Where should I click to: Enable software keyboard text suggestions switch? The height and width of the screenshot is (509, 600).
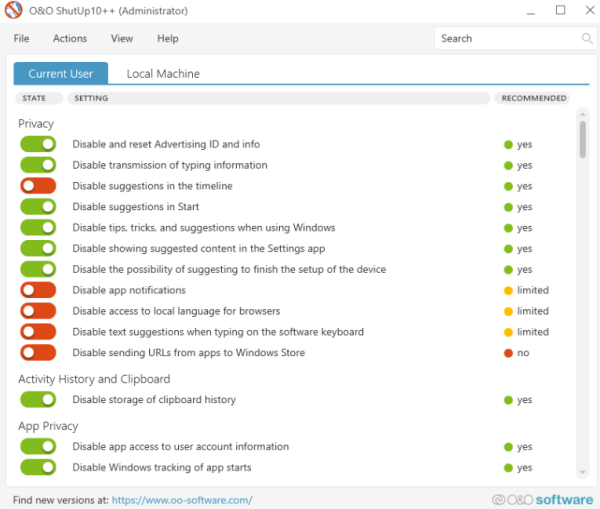[38, 332]
